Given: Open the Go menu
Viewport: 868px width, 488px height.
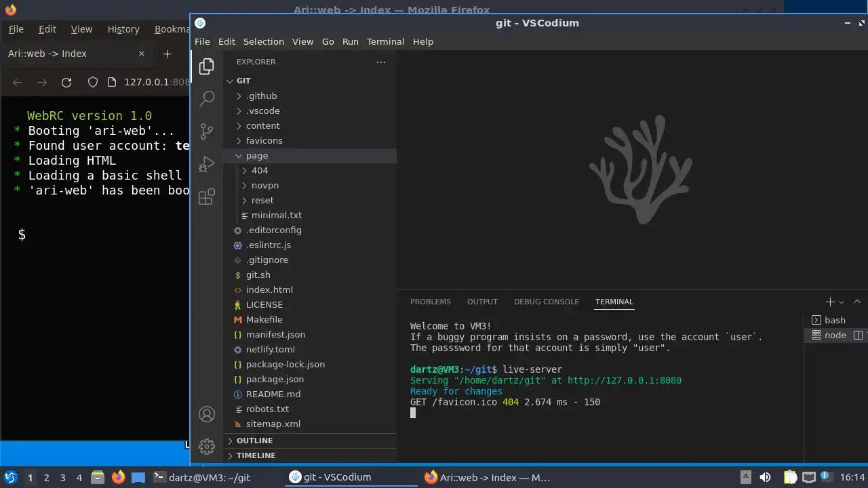Looking at the screenshot, I should 328,41.
